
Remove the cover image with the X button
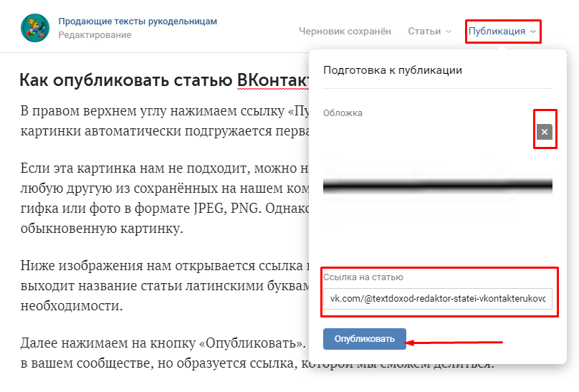tap(545, 132)
